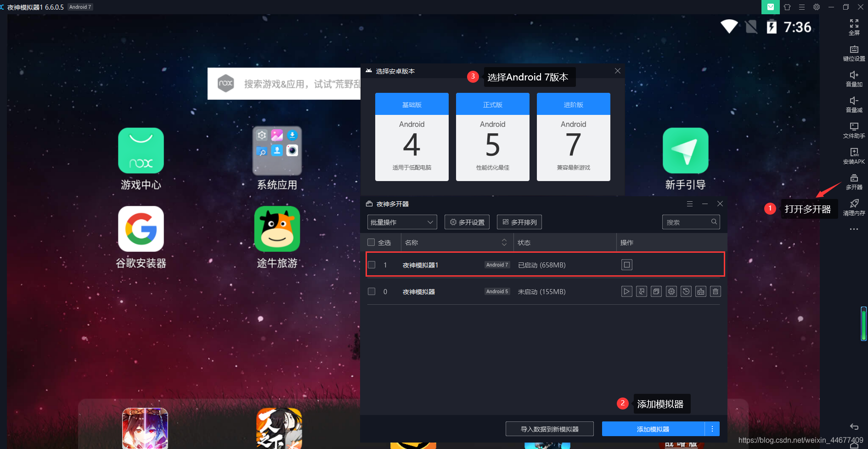
Task: Open the 系统应用 folder
Action: (x=277, y=151)
